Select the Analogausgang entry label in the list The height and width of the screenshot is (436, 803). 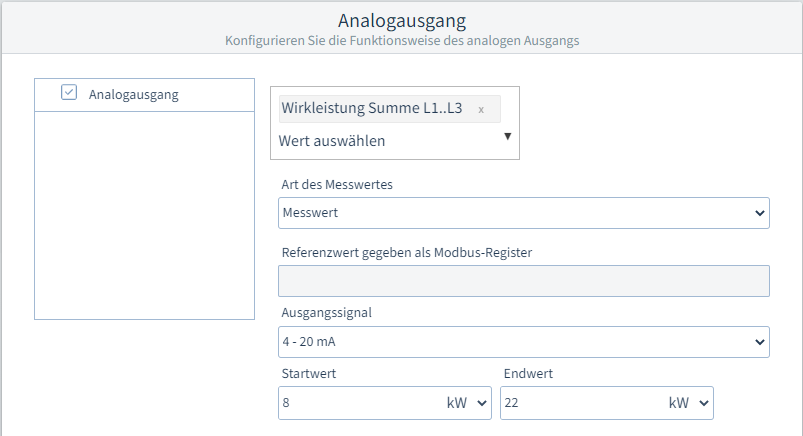(x=134, y=95)
